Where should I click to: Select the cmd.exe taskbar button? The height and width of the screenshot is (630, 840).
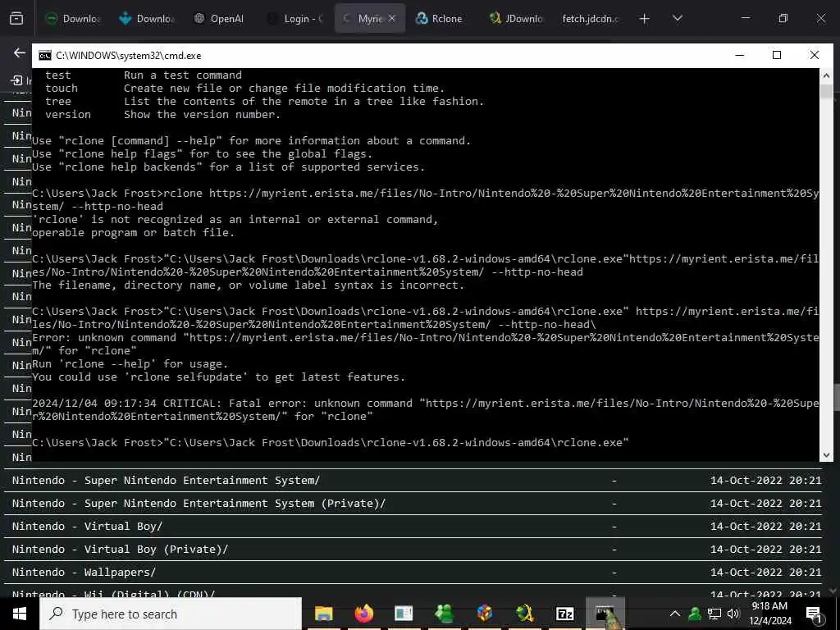coord(605,614)
